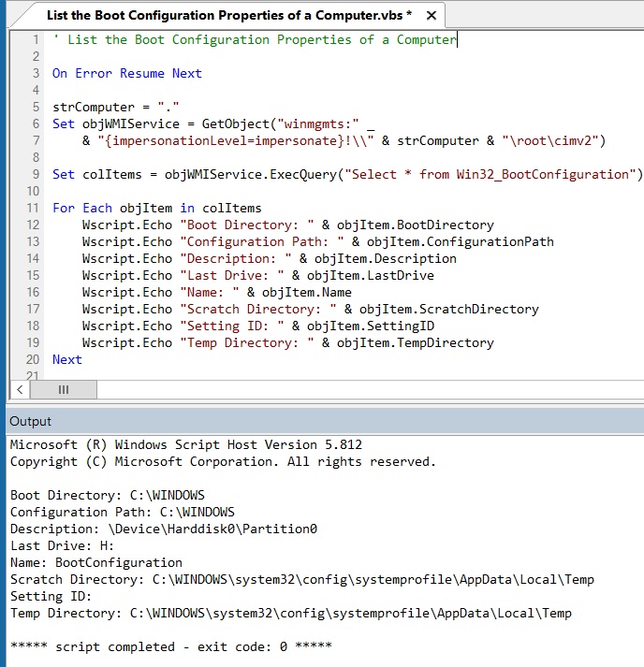The height and width of the screenshot is (667, 644).
Task: Click 'ExecQuery' on line 9
Action: (x=303, y=174)
